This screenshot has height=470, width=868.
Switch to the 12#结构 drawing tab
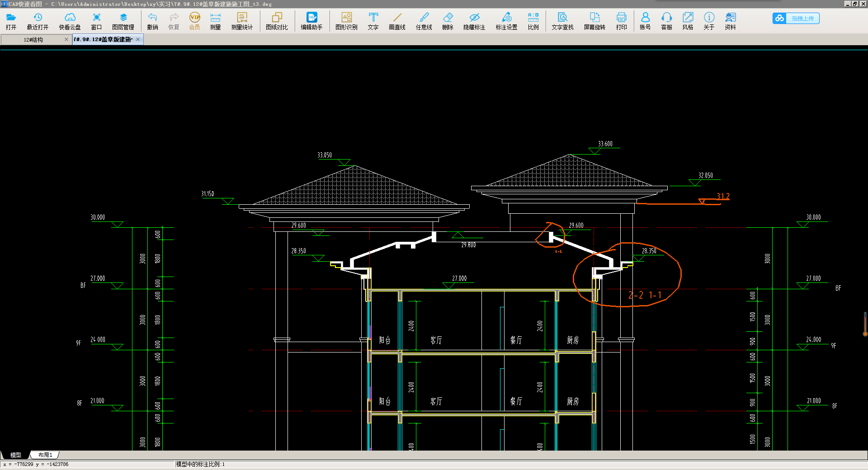33,40
